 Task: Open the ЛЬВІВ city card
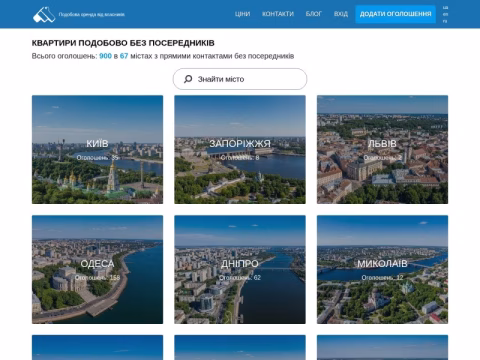[x=382, y=149]
